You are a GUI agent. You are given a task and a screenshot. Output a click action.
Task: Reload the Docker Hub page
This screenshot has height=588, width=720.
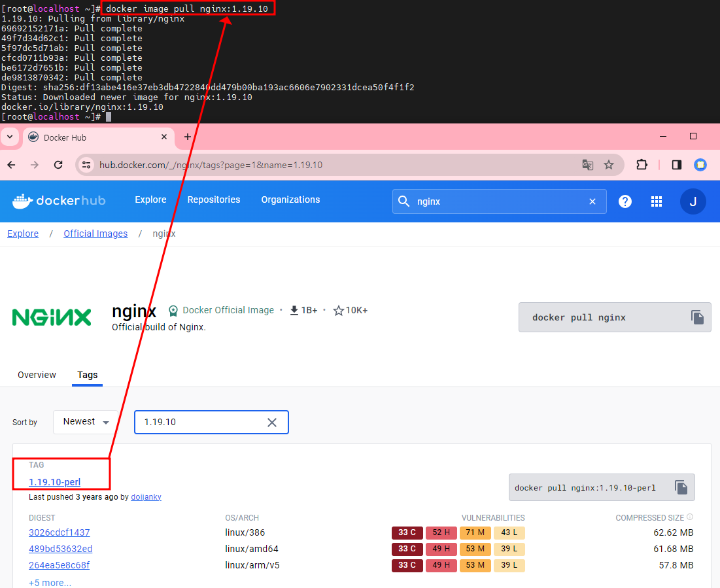(58, 165)
